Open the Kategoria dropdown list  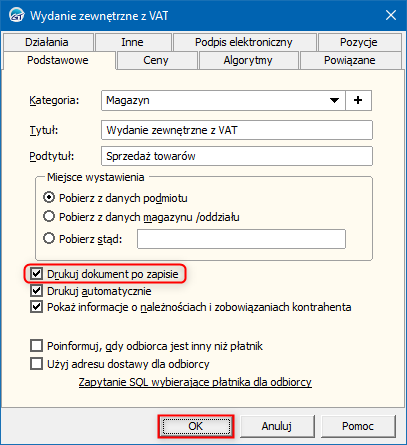coord(334,100)
